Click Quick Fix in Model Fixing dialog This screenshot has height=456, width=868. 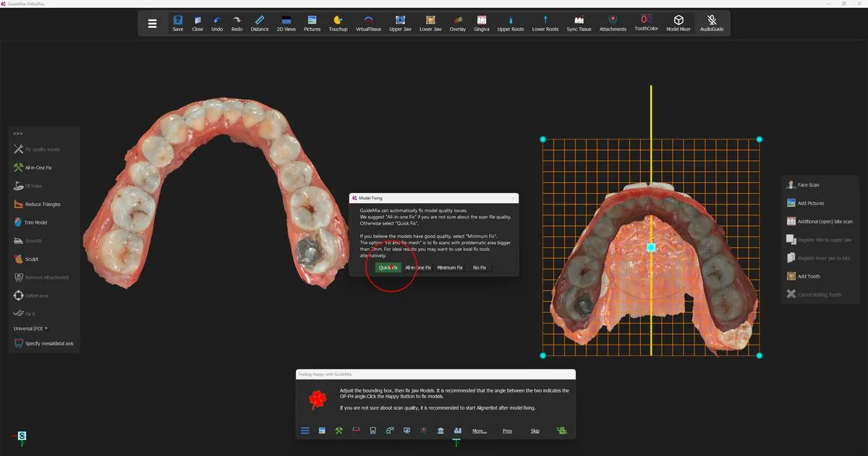click(388, 267)
